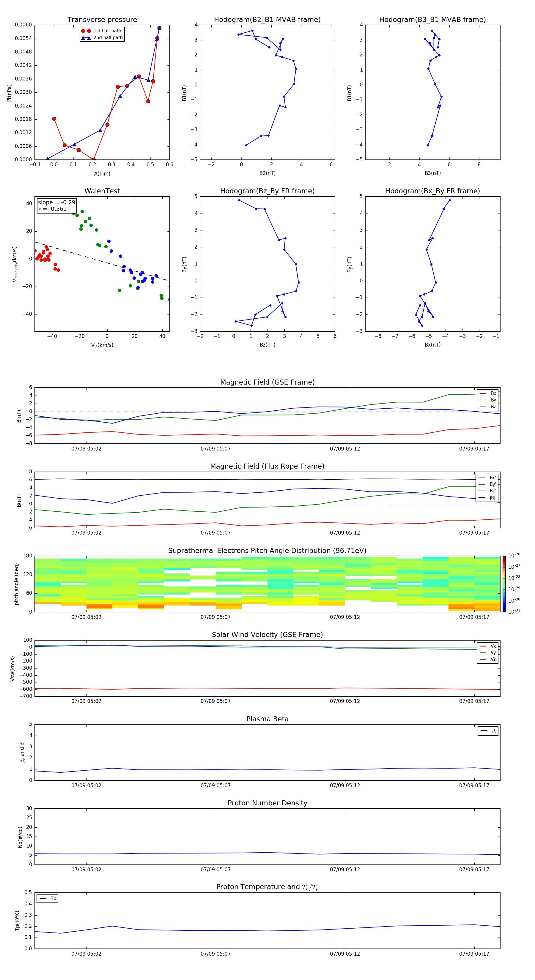Click '07/09 05:12' tick under Solar Wind plot
The height and width of the screenshot is (980, 535).
344,701
